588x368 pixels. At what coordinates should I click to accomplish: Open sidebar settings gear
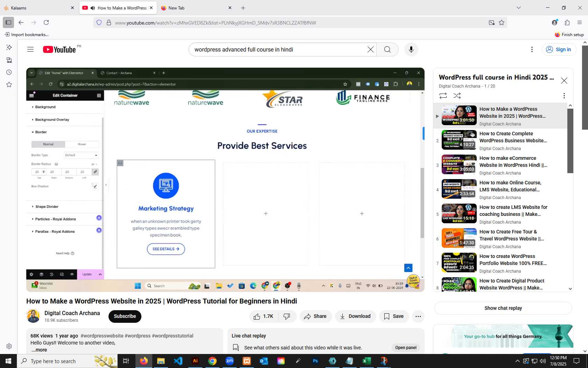coord(9,346)
